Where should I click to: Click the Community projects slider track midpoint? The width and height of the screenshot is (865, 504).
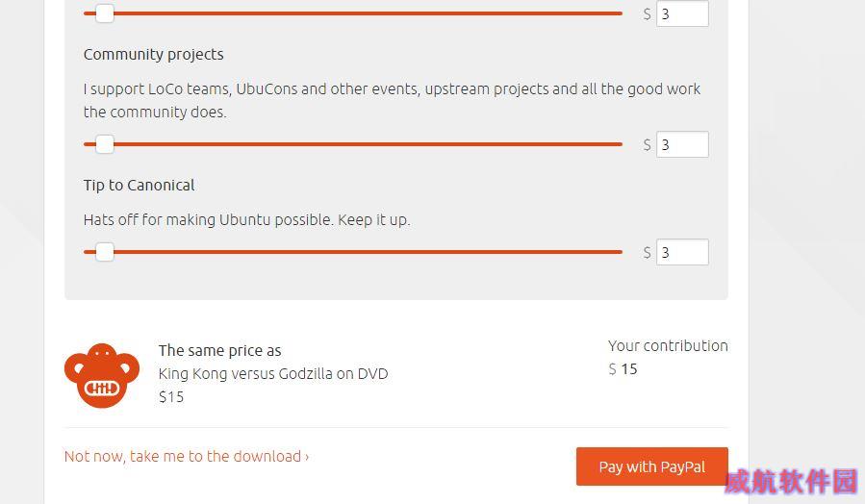click(353, 144)
